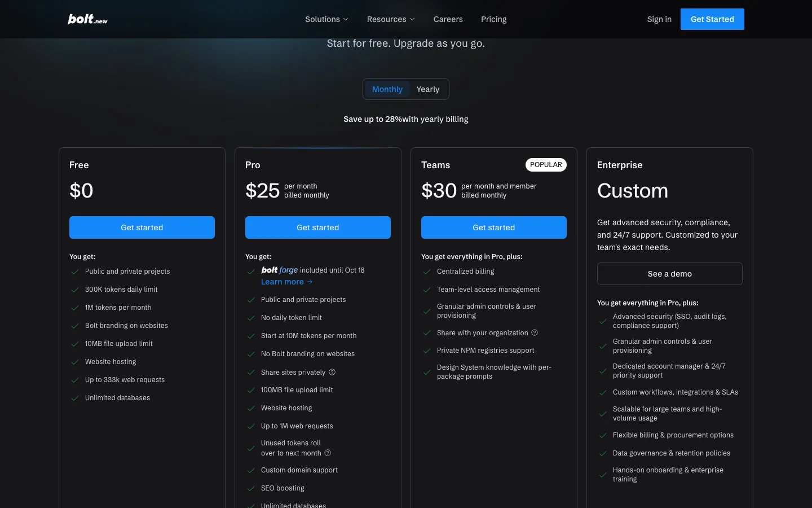
Task: Click the Get Started button in header
Action: coord(712,19)
